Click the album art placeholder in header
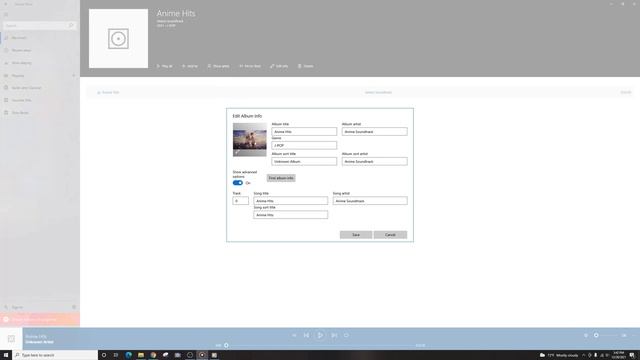The width and height of the screenshot is (640, 360). [118, 38]
